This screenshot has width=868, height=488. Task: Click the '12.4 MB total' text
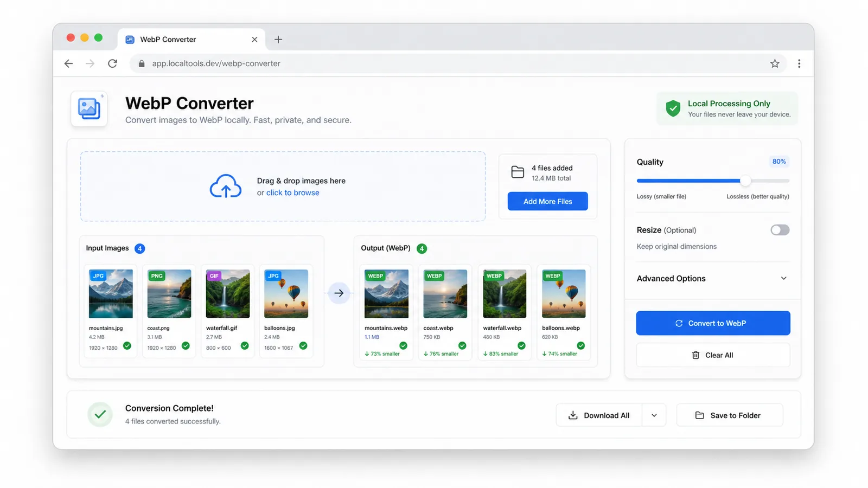click(x=551, y=178)
